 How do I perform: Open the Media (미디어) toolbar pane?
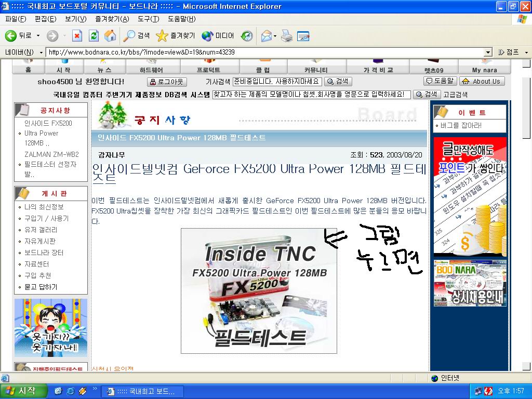pyautogui.click(x=218, y=36)
